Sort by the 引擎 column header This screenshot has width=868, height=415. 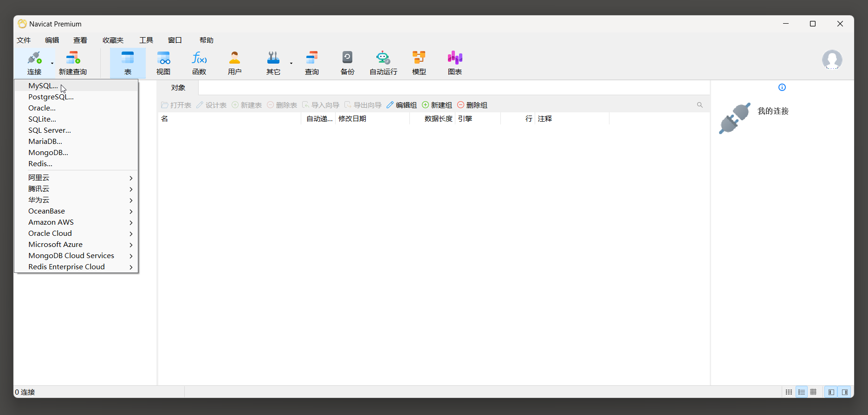(x=478, y=119)
